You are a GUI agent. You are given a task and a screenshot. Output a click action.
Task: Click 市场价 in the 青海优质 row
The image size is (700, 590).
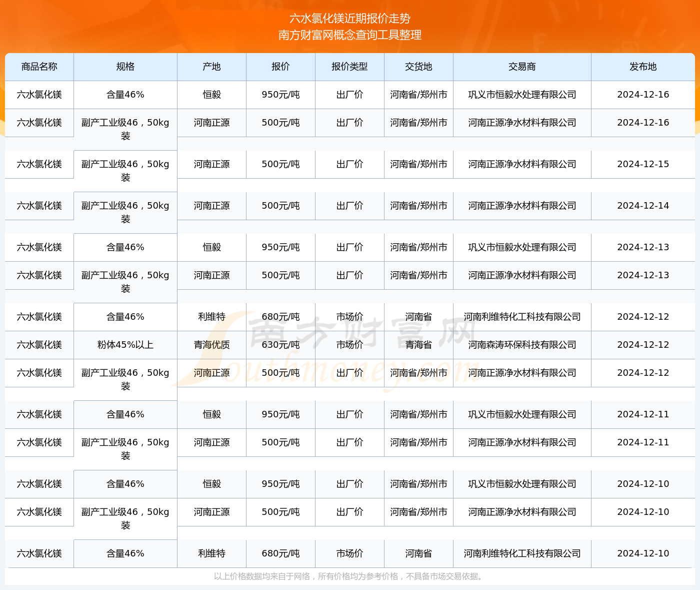(x=349, y=345)
